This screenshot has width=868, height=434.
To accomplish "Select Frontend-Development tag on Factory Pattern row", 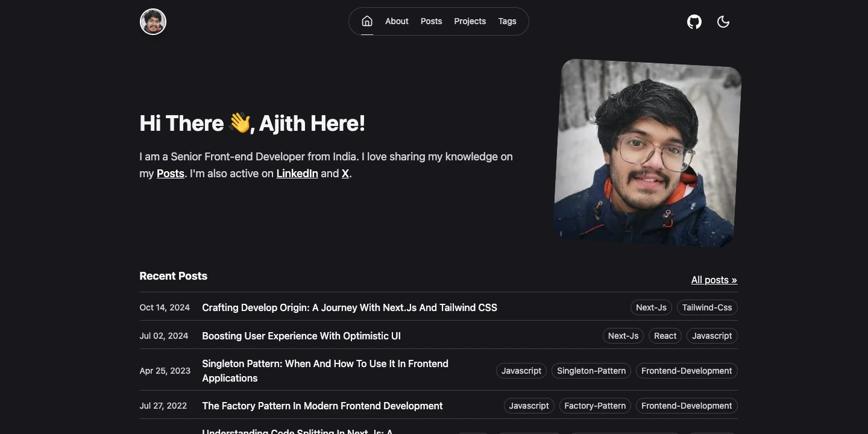I will 687,406.
